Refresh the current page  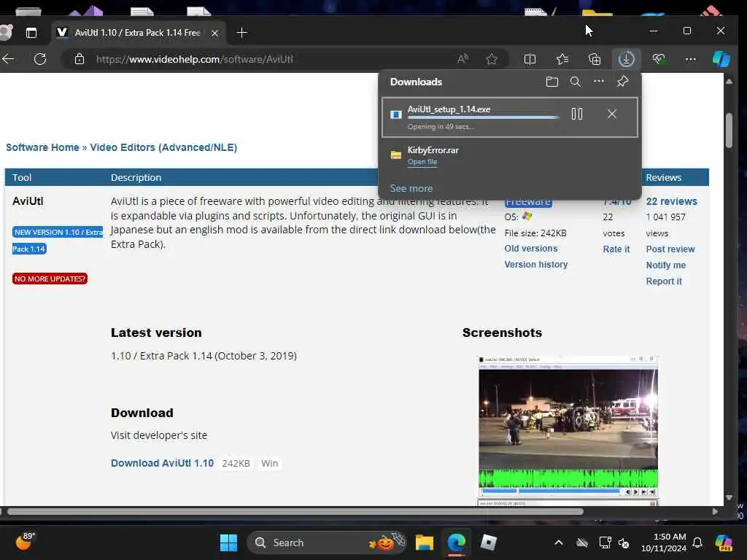(41, 59)
